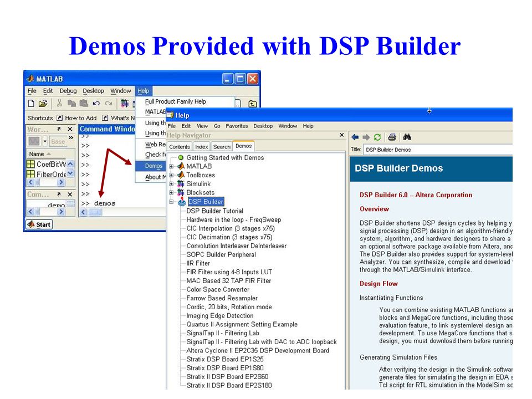Collapse the DSP Builder node in demos tree
The height and width of the screenshot is (399, 532).
coord(171,202)
